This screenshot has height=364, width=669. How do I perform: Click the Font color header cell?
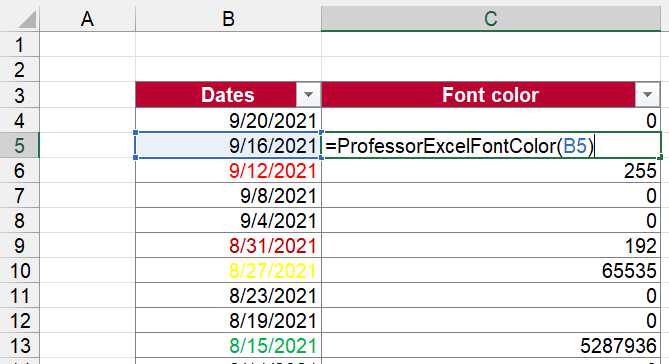pos(491,95)
